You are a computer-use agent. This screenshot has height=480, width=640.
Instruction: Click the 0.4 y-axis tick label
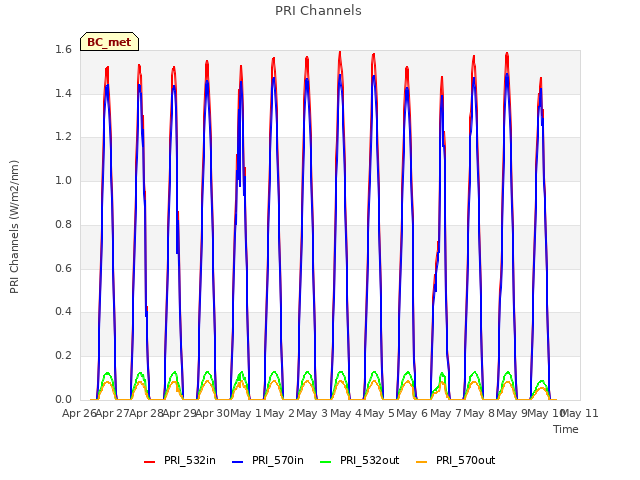pos(63,312)
